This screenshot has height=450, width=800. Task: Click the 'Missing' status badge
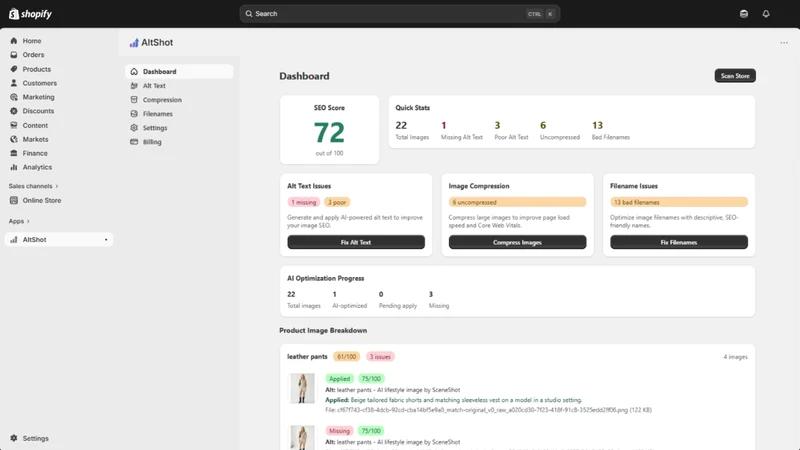pyautogui.click(x=339, y=431)
